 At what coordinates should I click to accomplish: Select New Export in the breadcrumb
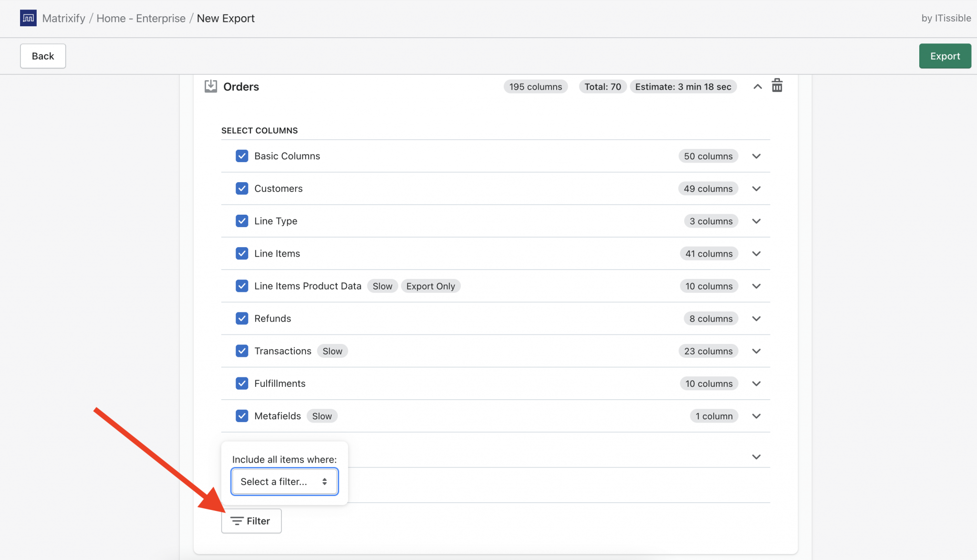pos(226,18)
